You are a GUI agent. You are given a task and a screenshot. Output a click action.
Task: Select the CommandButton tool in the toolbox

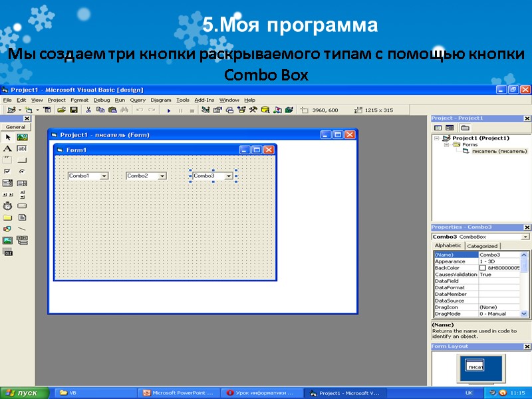(22, 160)
